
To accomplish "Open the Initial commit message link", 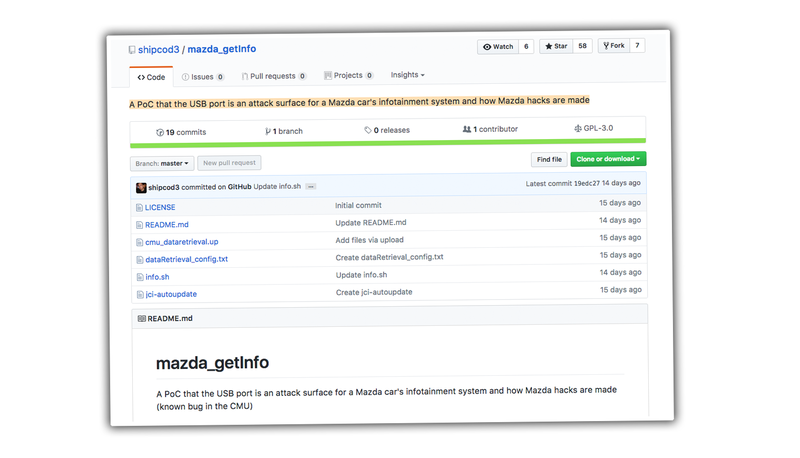I will coord(358,205).
